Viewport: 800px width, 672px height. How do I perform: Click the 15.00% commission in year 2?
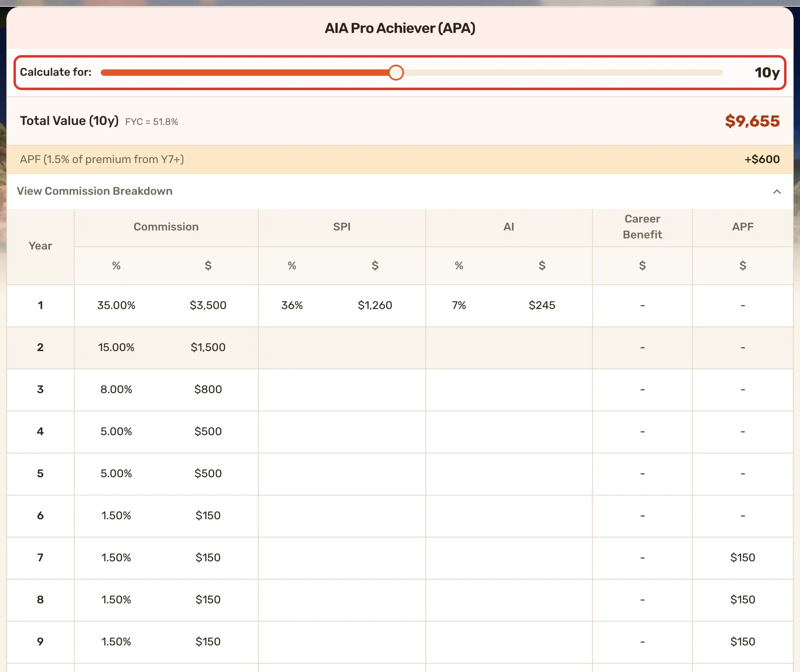pos(116,348)
